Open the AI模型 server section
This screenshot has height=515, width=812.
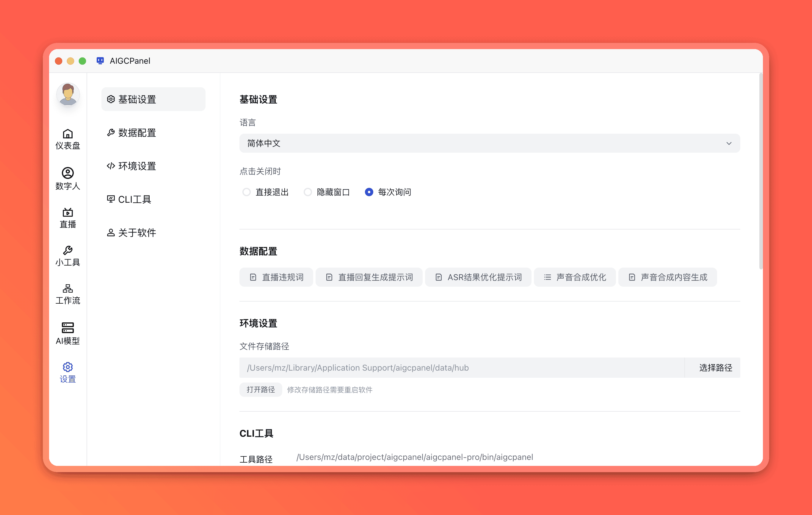(x=68, y=333)
